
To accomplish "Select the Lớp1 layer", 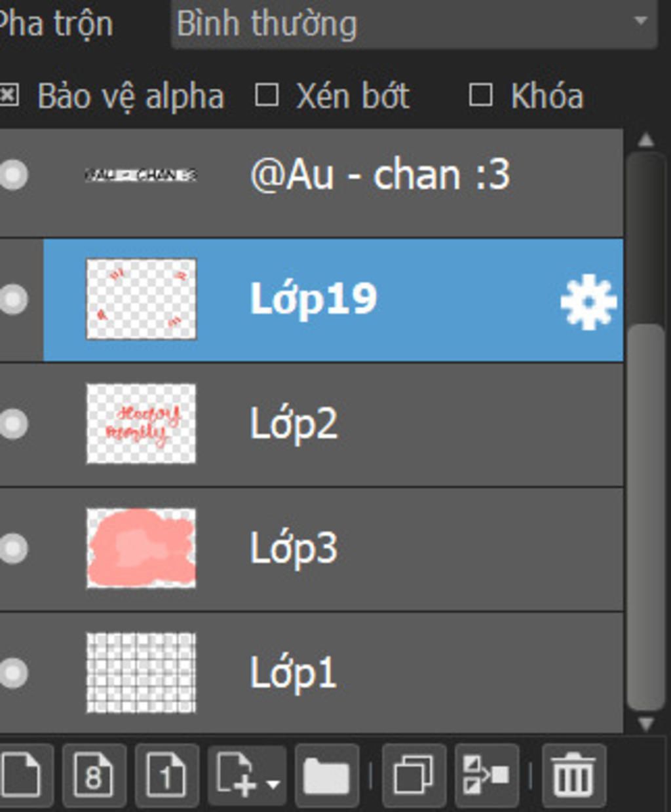I will tap(311, 673).
